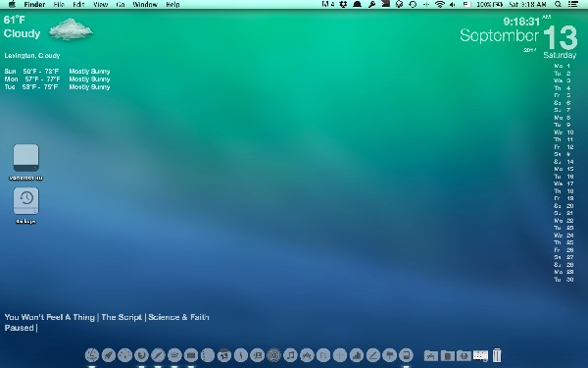Open the spiral QuickTime-like icon in dock
Image resolution: width=588 pixels, height=368 pixels.
[x=273, y=355]
